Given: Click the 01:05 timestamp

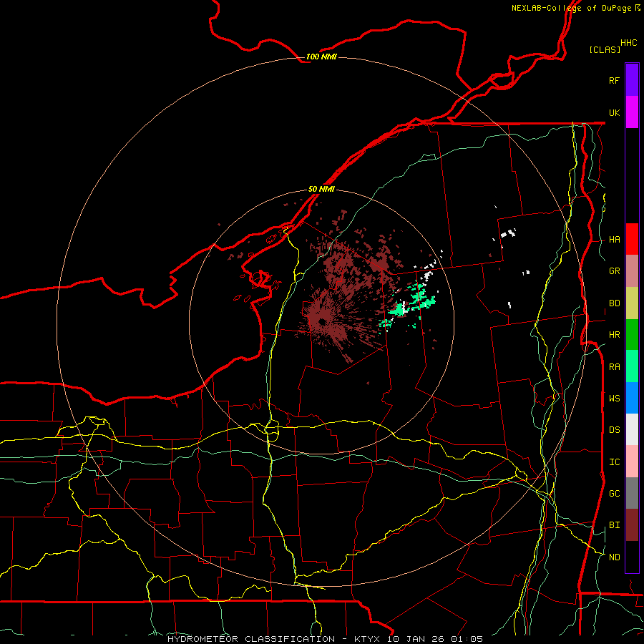Looking at the screenshot, I should 466,639.
